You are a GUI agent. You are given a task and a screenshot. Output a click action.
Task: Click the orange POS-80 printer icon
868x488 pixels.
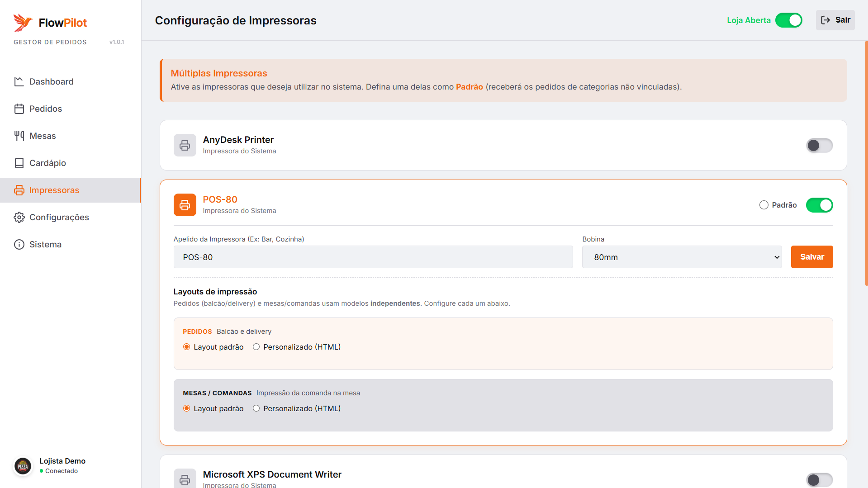pyautogui.click(x=185, y=205)
